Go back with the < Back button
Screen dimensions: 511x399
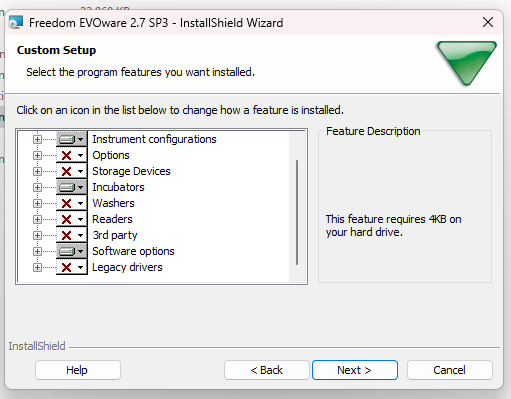[x=267, y=370]
